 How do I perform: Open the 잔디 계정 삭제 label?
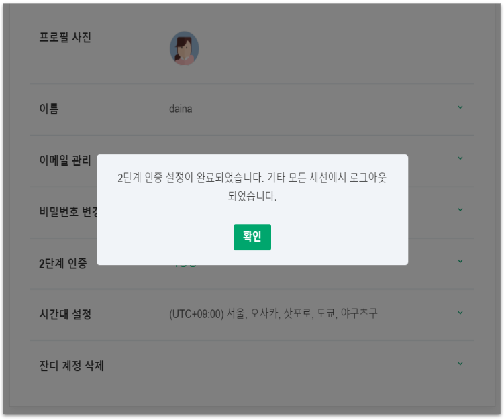pos(71,366)
